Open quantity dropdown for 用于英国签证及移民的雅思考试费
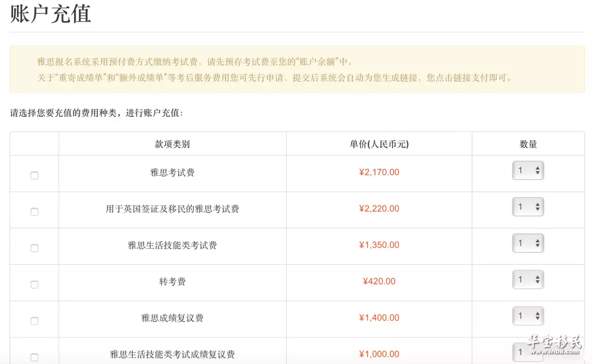Image resolution: width=592 pixels, height=364 pixels. (528, 207)
